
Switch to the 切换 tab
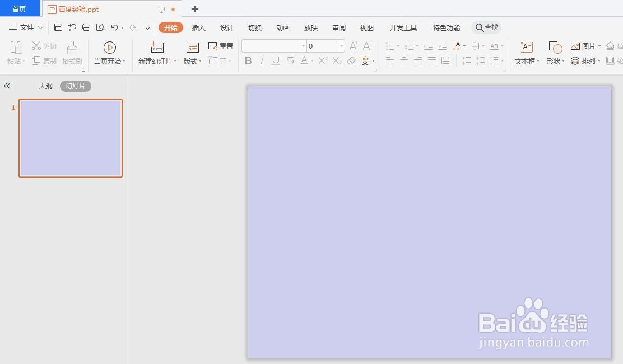click(255, 27)
